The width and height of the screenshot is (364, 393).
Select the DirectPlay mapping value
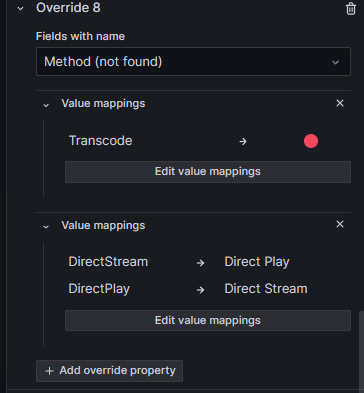(x=99, y=289)
